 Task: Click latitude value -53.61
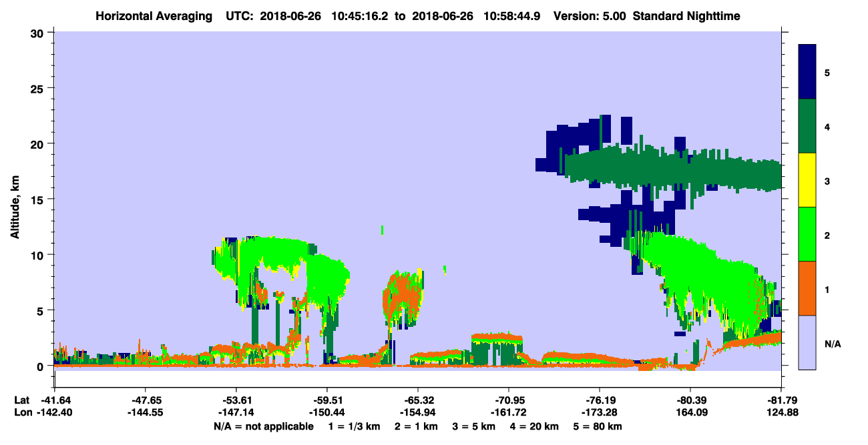pyautogui.click(x=236, y=400)
